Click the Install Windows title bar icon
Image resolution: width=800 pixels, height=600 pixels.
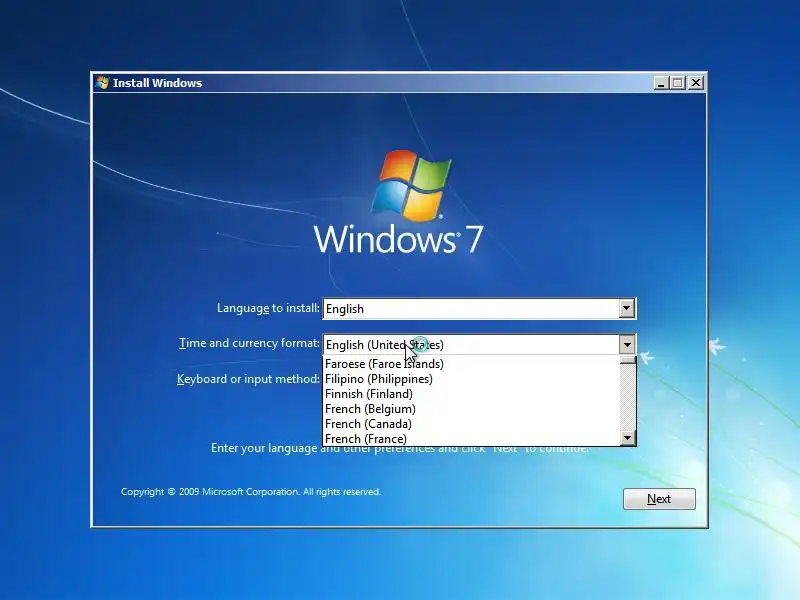tap(103, 83)
